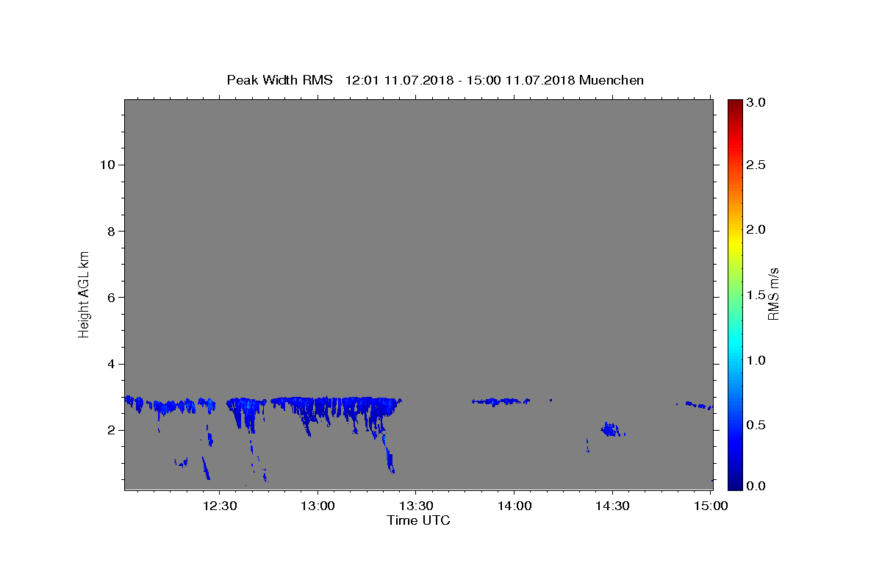Click the colorbar value 3.0
This screenshot has height=588, width=882.
tap(756, 103)
